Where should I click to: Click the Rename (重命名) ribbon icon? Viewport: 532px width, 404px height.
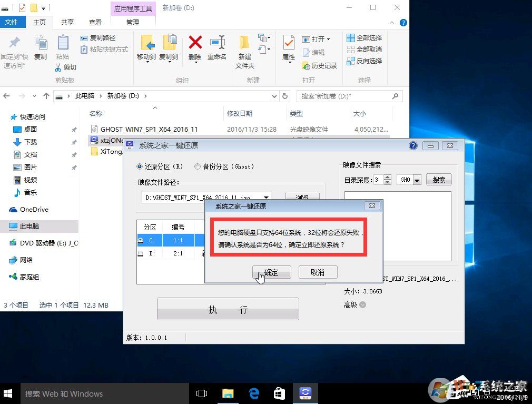pos(217,48)
